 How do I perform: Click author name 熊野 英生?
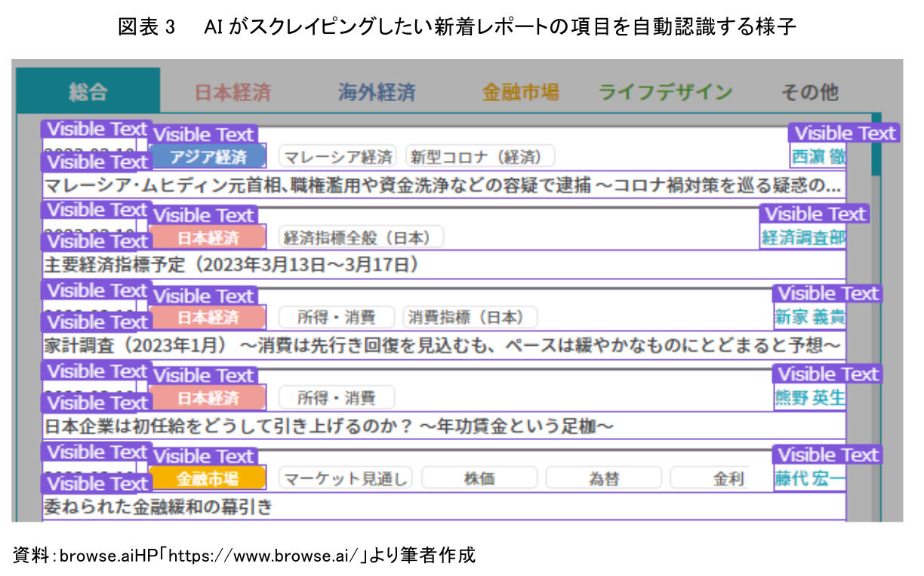click(x=810, y=398)
